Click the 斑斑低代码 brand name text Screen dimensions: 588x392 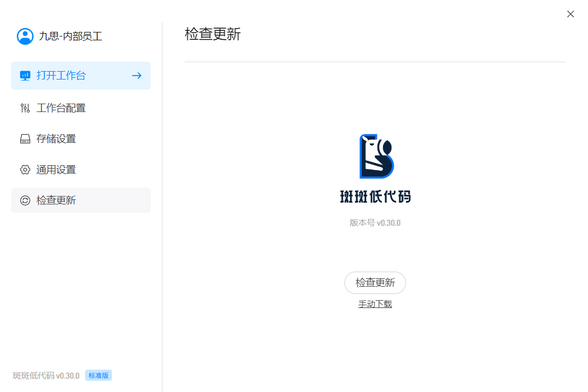[x=375, y=197]
